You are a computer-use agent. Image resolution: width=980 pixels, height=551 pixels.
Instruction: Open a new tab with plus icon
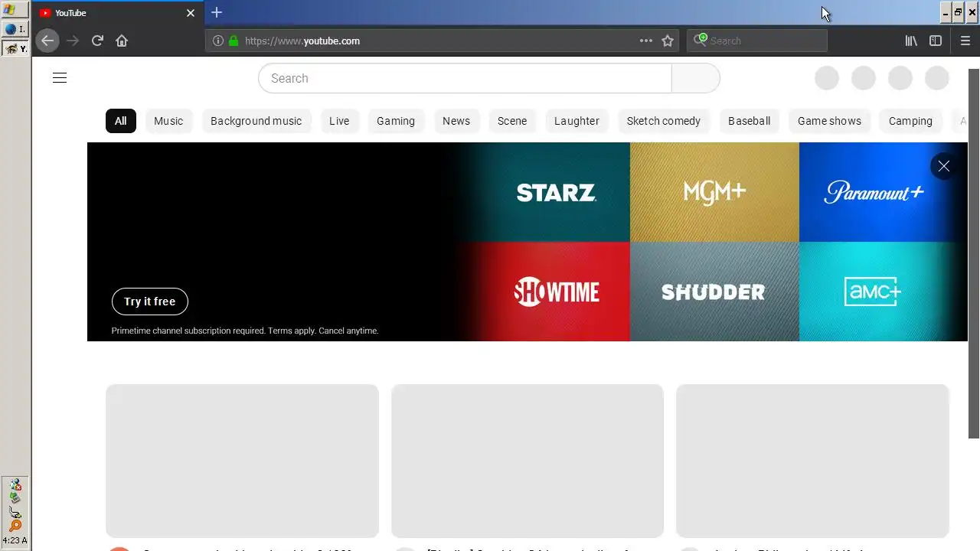tap(217, 12)
